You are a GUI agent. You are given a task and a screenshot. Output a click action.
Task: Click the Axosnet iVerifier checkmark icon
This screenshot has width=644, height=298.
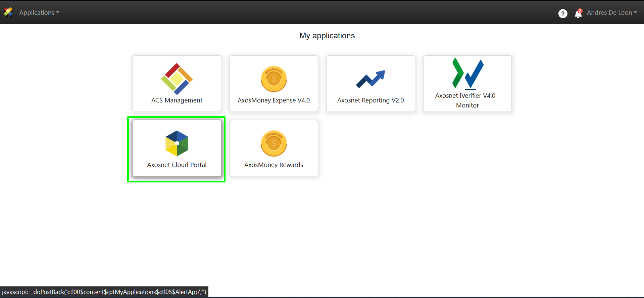click(468, 74)
